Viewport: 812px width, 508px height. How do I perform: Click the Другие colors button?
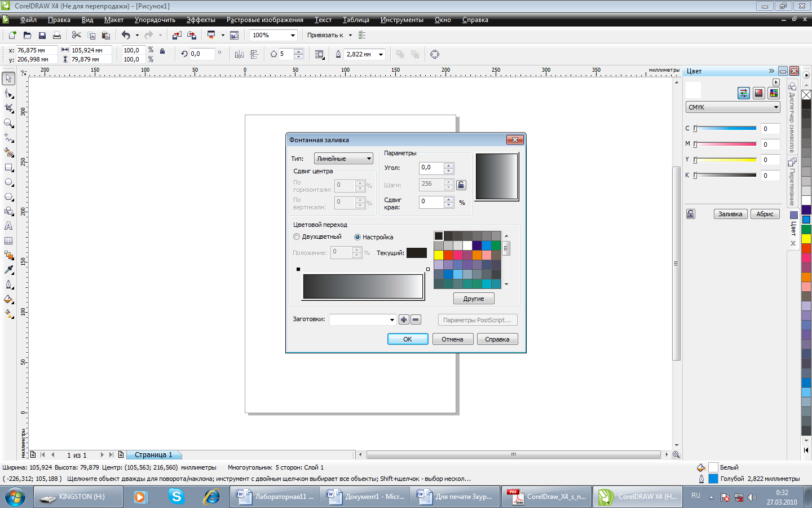click(x=474, y=299)
